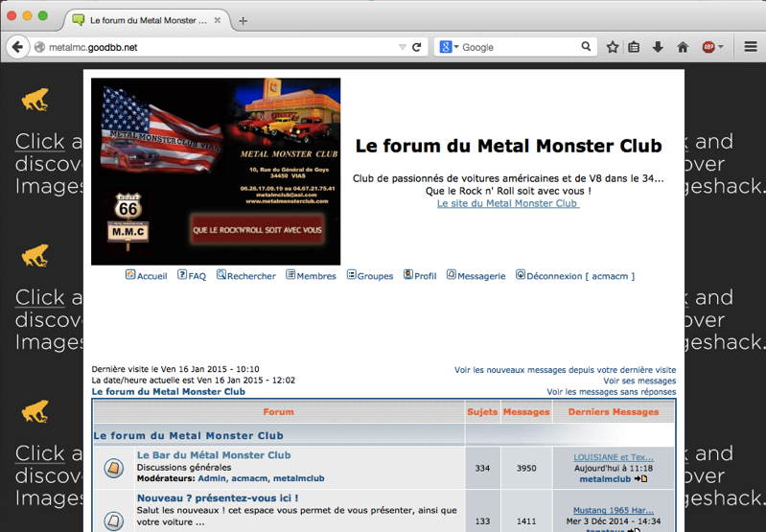Click the folder icon beside Le Bar du Métal
766x532 pixels.
(x=113, y=468)
